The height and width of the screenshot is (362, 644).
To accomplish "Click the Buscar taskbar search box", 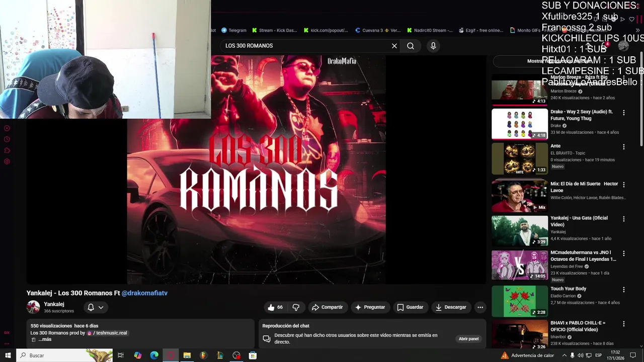I will [x=64, y=355].
